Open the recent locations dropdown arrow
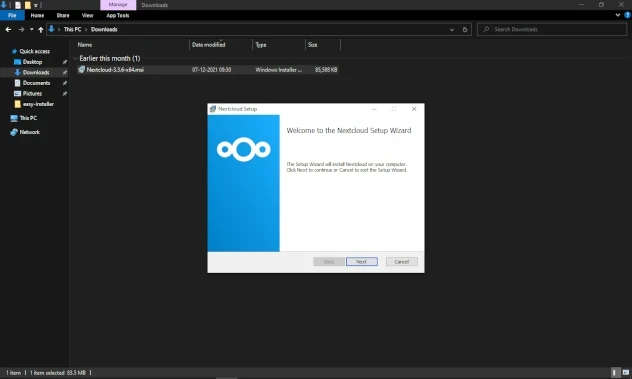This screenshot has height=379, width=632. [x=31, y=29]
